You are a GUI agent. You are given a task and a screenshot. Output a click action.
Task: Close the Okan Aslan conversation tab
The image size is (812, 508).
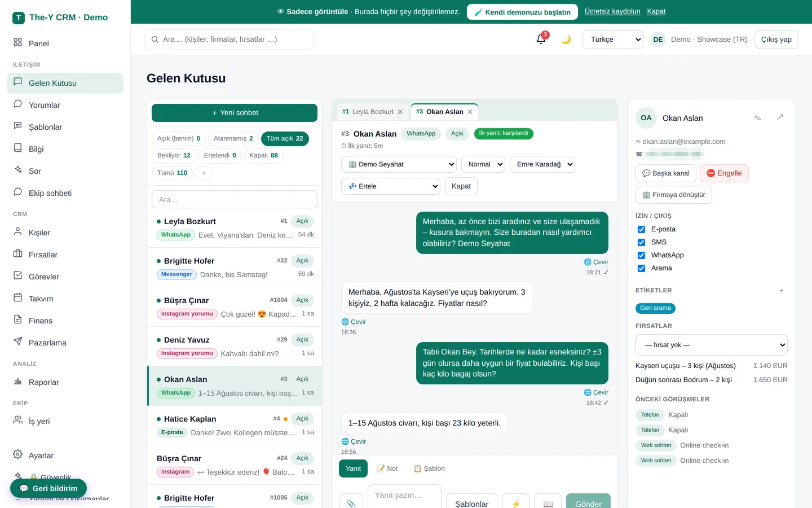point(470,112)
